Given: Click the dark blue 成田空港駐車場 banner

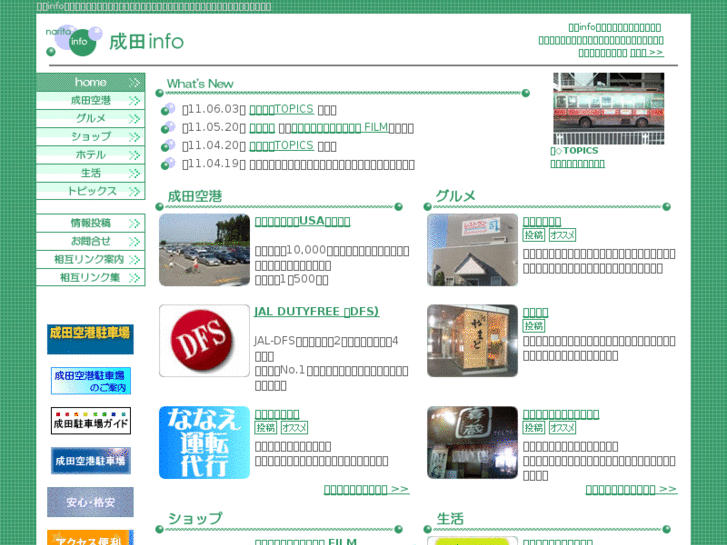Looking at the screenshot, I should [91, 461].
